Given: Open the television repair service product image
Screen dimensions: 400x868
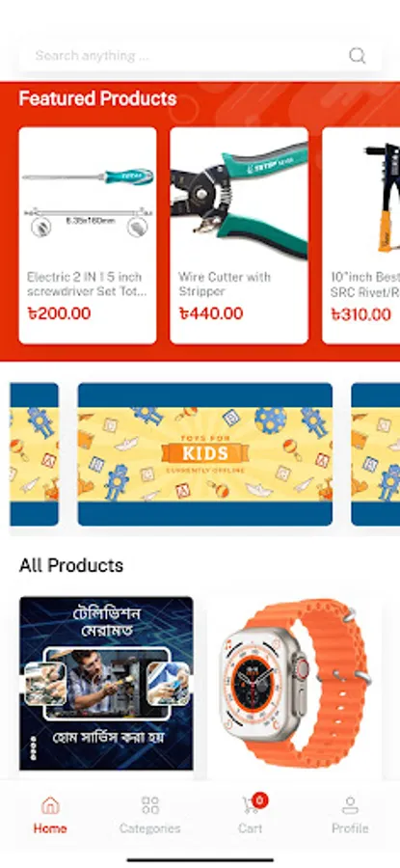Looking at the screenshot, I should tap(106, 683).
